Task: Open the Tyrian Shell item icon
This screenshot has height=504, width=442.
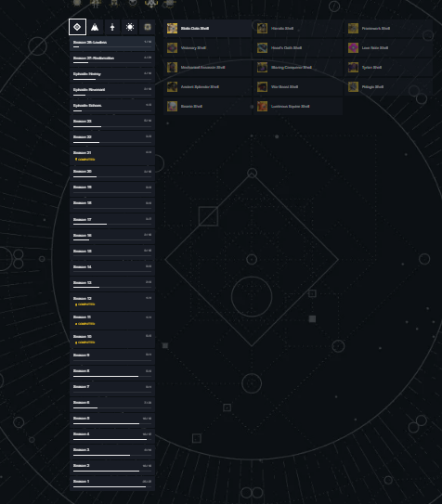Action: coord(353,67)
